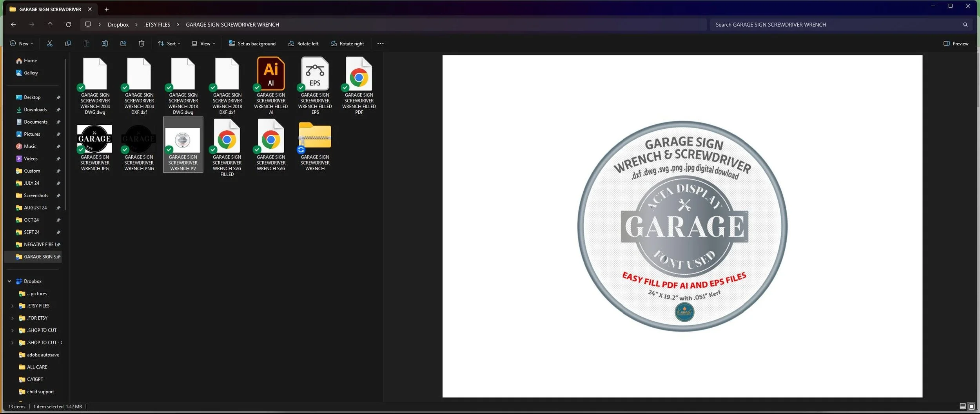Screen dimensions: 980x414
Task: Click the Cut scissors icon
Action: pyautogui.click(x=49, y=44)
